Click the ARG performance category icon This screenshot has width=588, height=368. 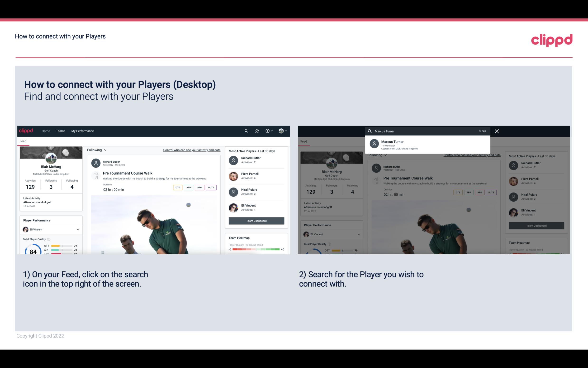pos(199,187)
